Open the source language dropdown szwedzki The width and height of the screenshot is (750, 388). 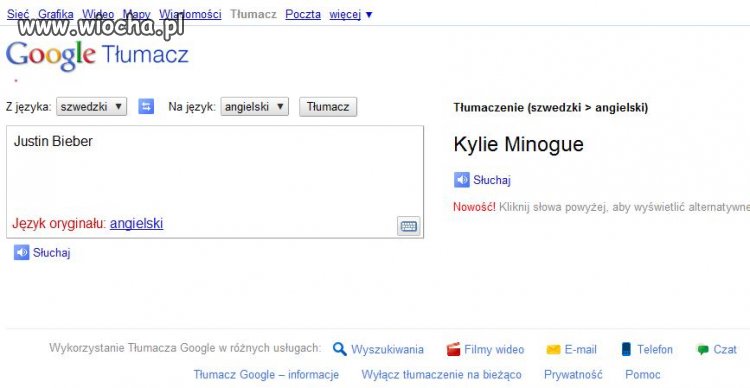[92, 107]
